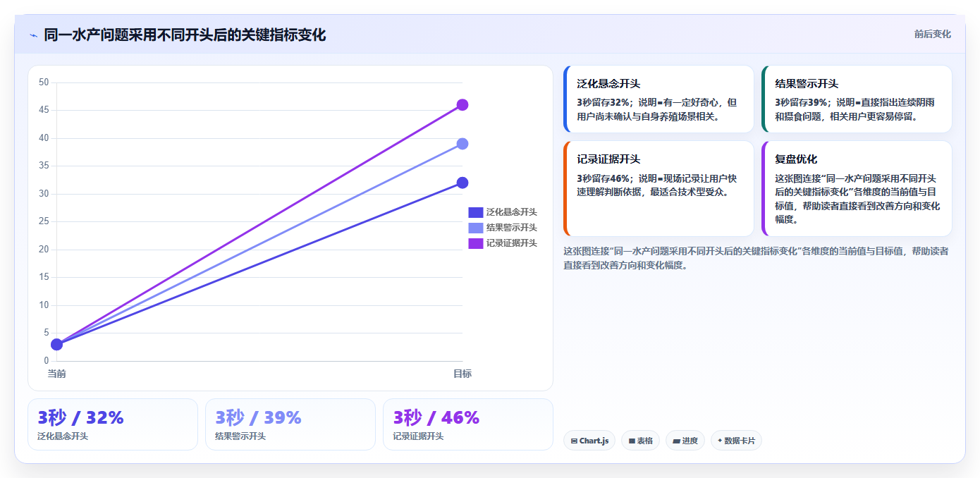Click the Chart.js tag

click(589, 441)
